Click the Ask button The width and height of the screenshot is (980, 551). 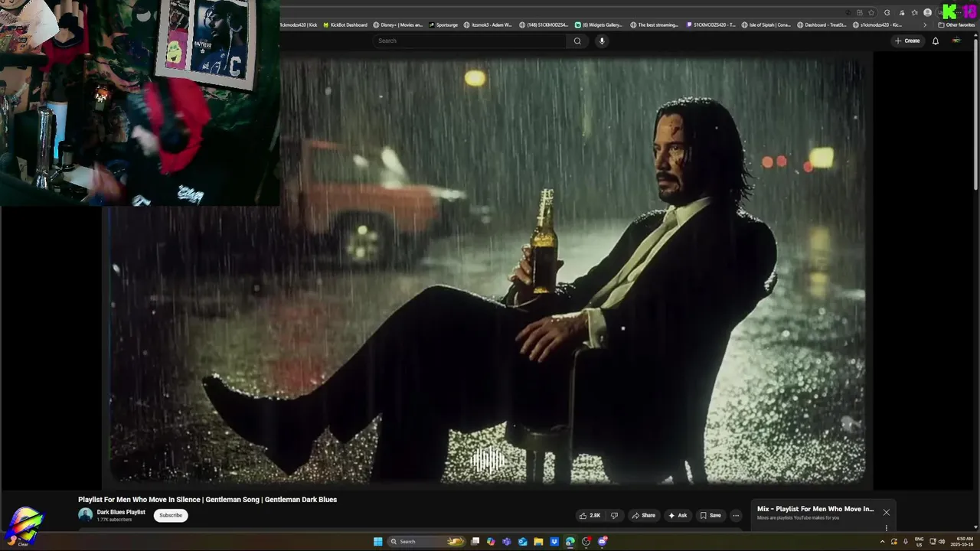678,516
